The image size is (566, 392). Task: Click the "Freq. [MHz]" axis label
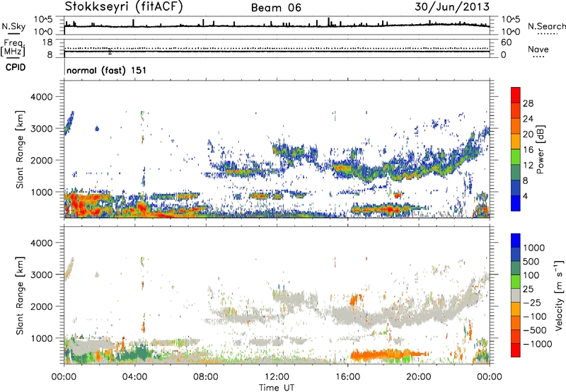[13, 47]
